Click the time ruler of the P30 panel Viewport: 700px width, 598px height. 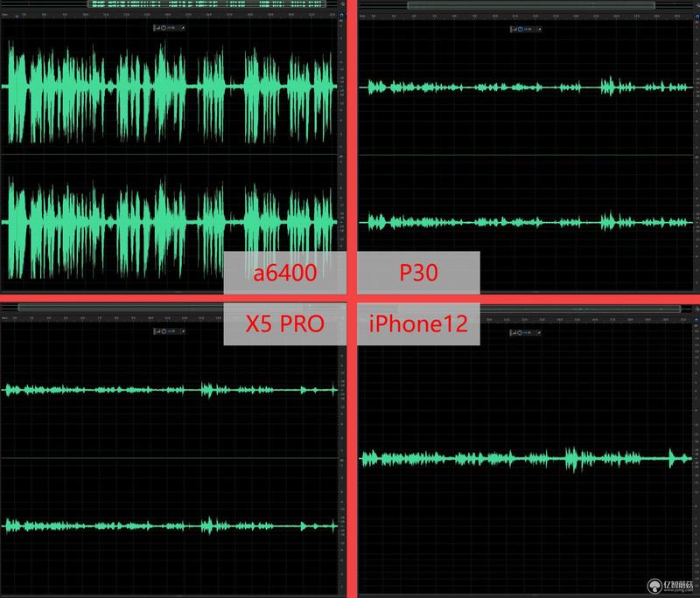[x=526, y=16]
